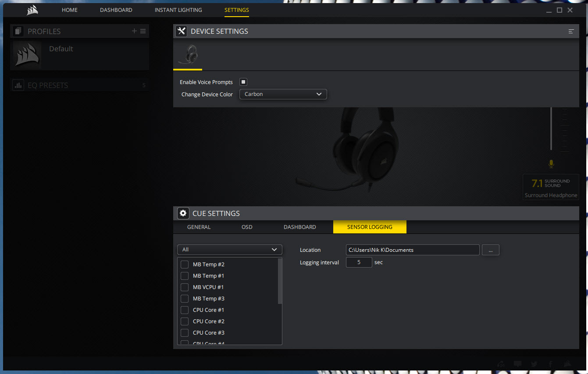Click the Logging interval value field

click(x=359, y=262)
